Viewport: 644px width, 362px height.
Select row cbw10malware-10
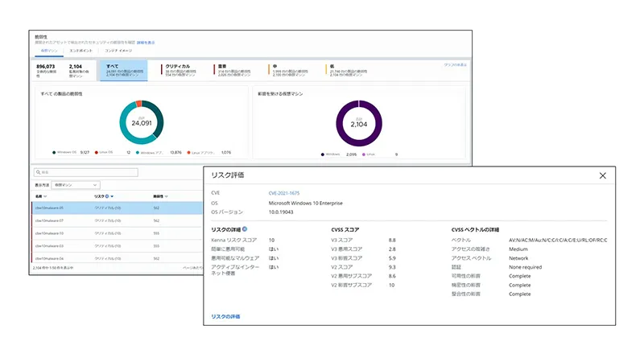(117, 233)
